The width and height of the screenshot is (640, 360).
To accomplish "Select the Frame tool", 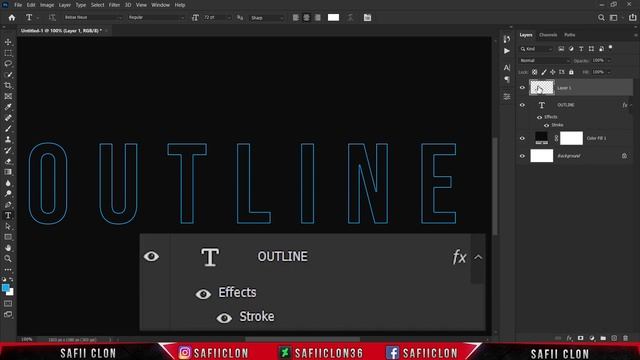I will point(8,96).
